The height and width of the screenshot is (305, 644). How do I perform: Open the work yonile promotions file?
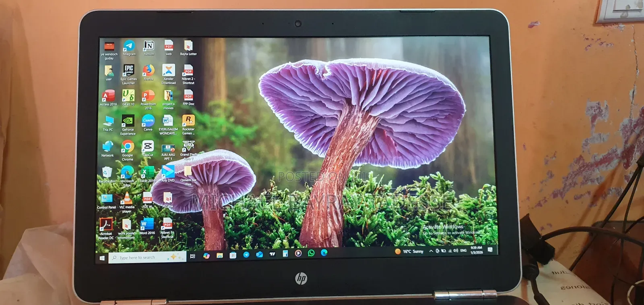tap(126, 229)
